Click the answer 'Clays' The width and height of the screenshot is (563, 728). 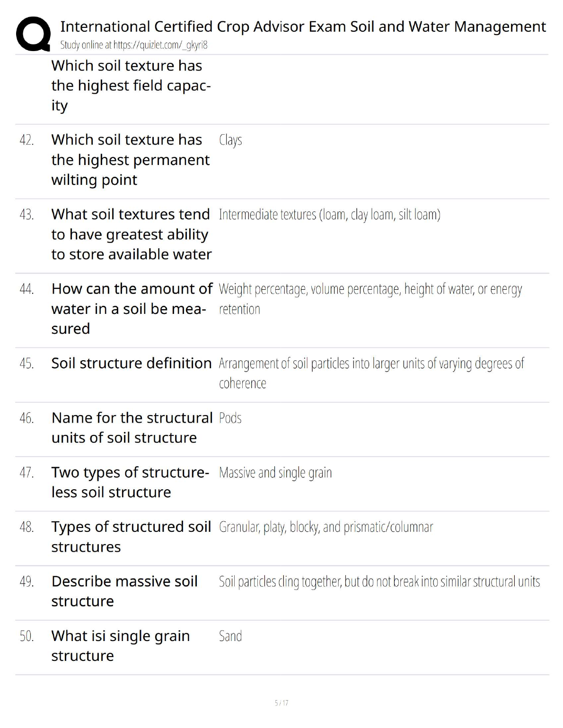coord(230,140)
